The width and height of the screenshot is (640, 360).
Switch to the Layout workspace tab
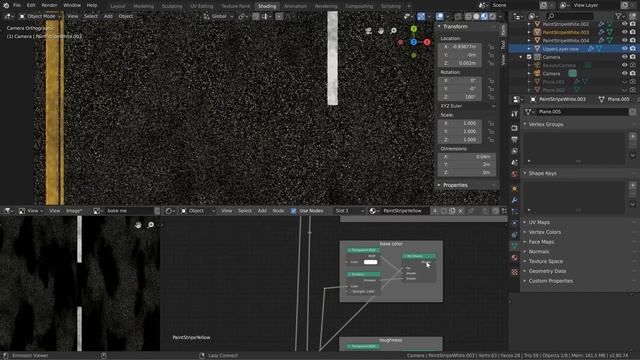pyautogui.click(x=118, y=6)
